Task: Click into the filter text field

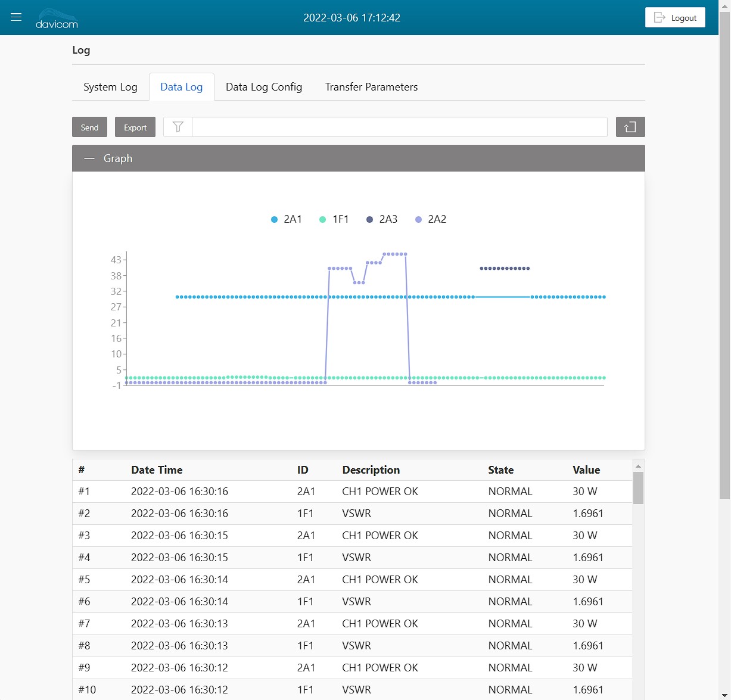Action: tap(400, 127)
